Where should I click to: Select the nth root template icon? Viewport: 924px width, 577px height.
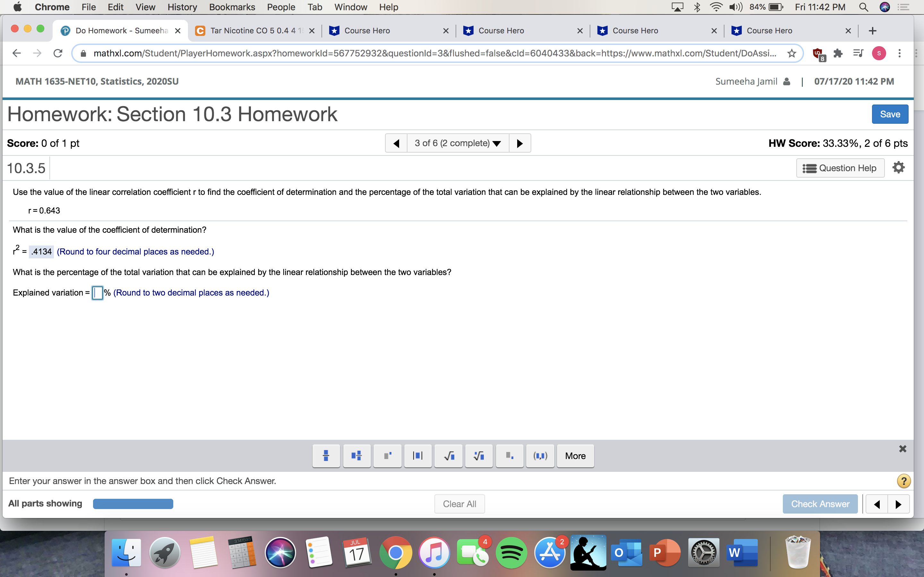[479, 456]
